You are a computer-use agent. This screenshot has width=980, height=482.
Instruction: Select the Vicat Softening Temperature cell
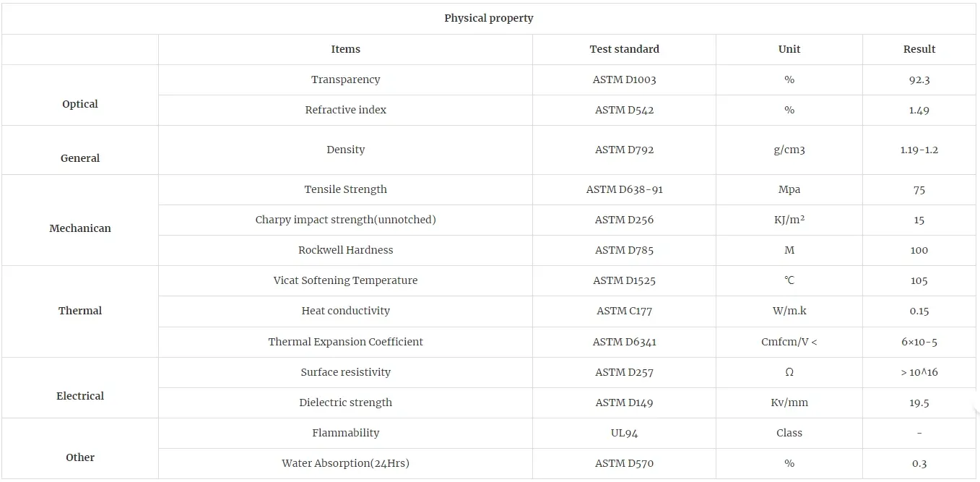[345, 280]
